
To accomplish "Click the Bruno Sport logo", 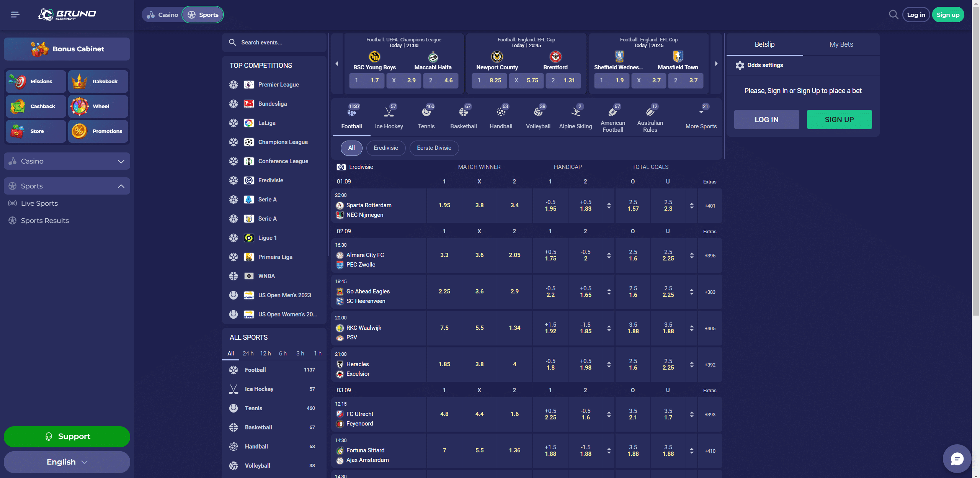I will coord(67,15).
